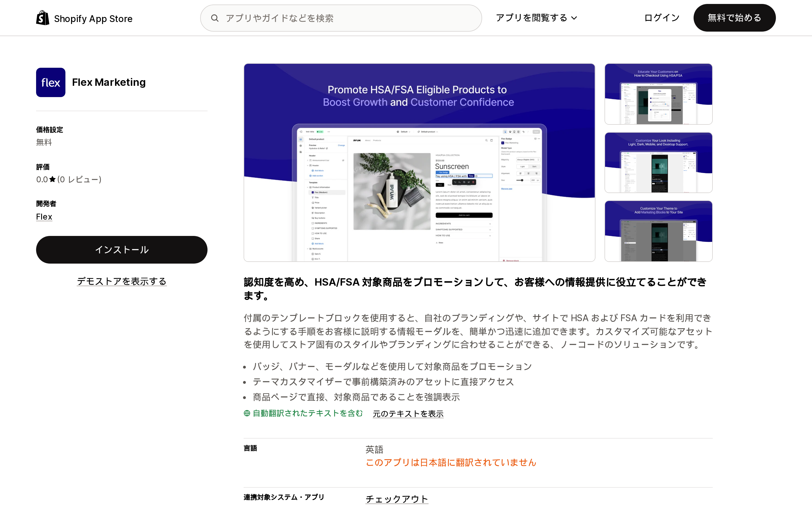
Task: Open the チェックアウト integration link
Action: click(x=397, y=499)
